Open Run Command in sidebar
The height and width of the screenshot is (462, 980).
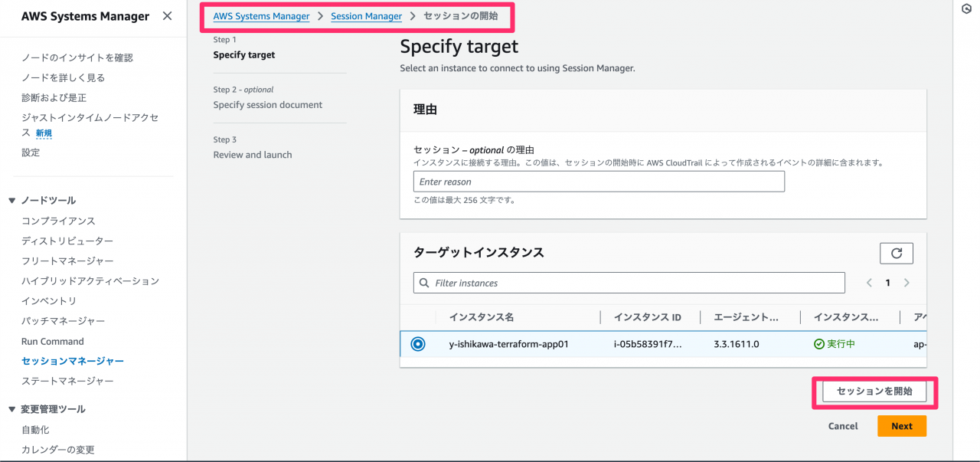(x=53, y=341)
